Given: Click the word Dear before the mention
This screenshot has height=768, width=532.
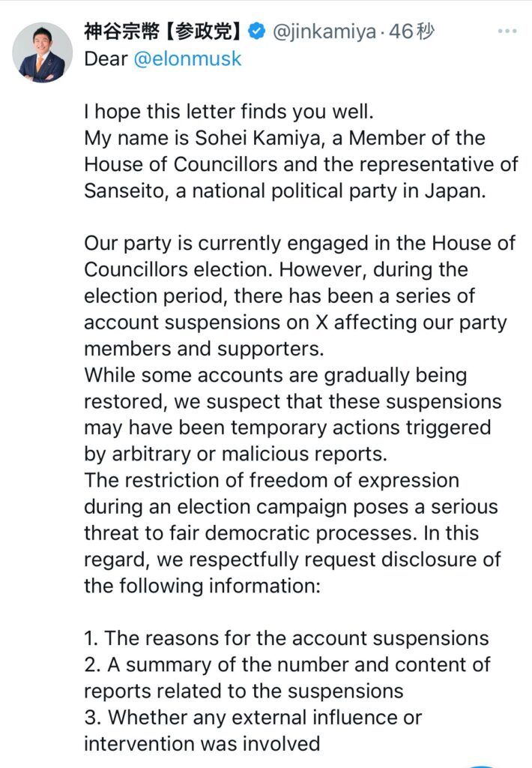Looking at the screenshot, I should pos(106,58).
